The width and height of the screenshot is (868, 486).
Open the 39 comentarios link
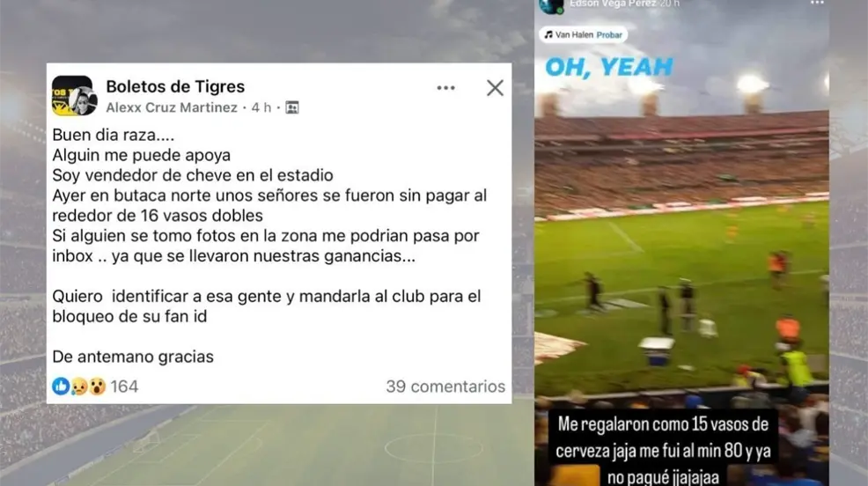pos(445,387)
